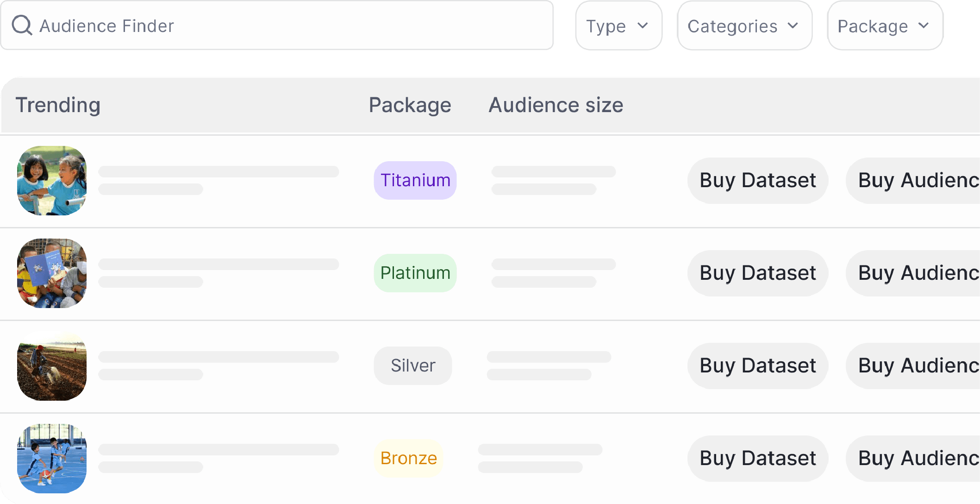
Task: Select the Platinum package tag
Action: [x=415, y=273]
